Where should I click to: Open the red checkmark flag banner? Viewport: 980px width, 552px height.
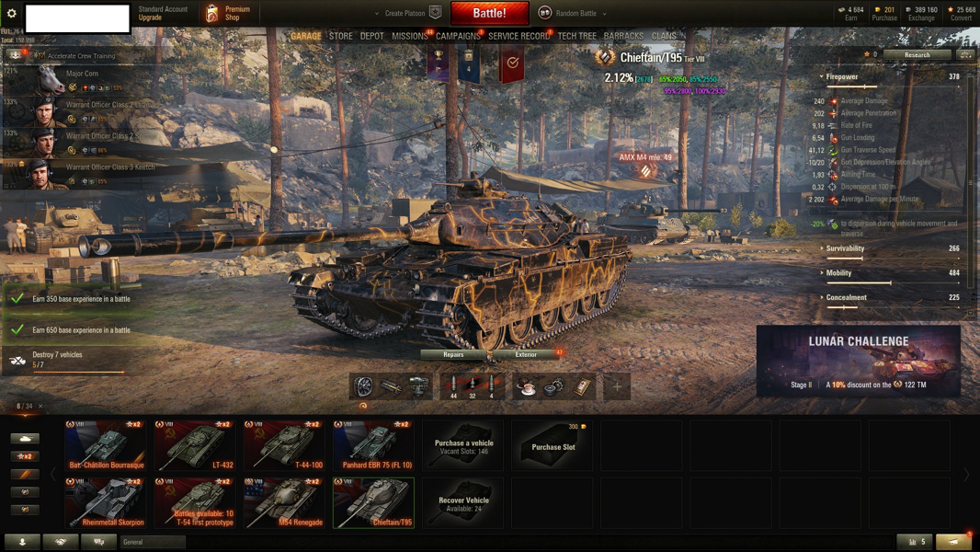512,64
